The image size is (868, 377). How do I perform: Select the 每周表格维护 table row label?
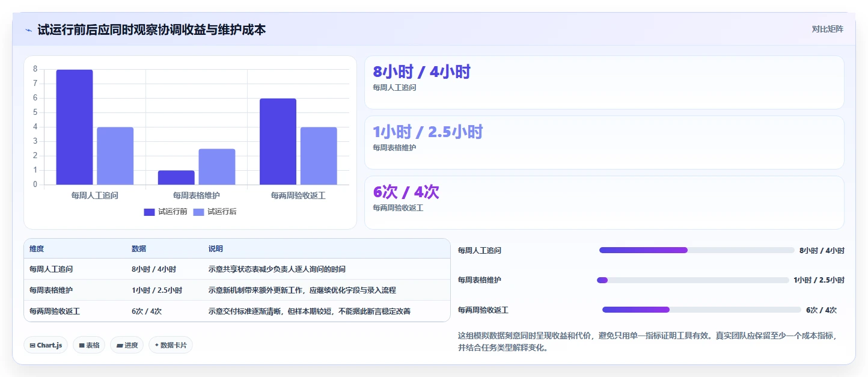tap(51, 290)
